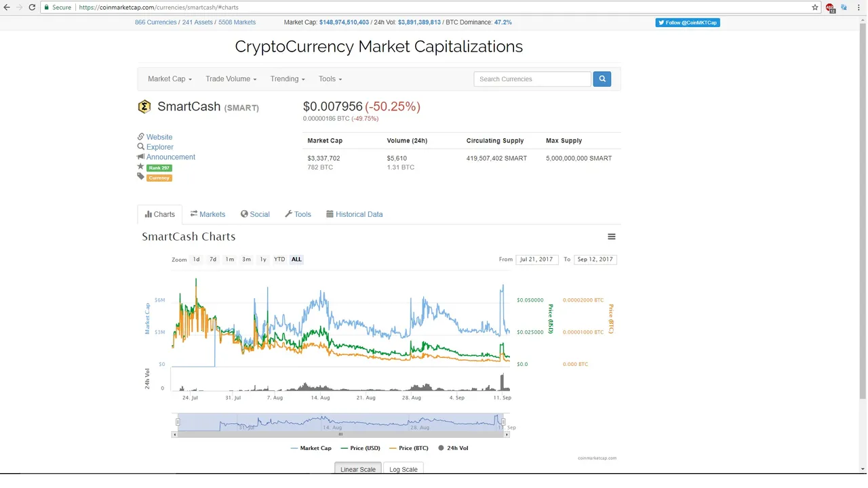This screenshot has height=488, width=868.
Task: Reload the page with the refresh icon
Action: click(x=32, y=7)
